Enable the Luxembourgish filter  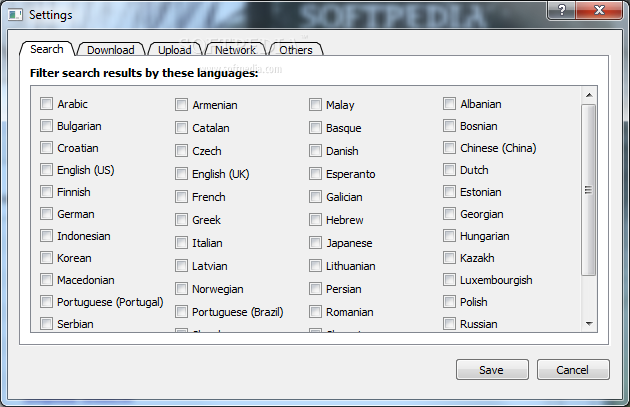tap(449, 280)
